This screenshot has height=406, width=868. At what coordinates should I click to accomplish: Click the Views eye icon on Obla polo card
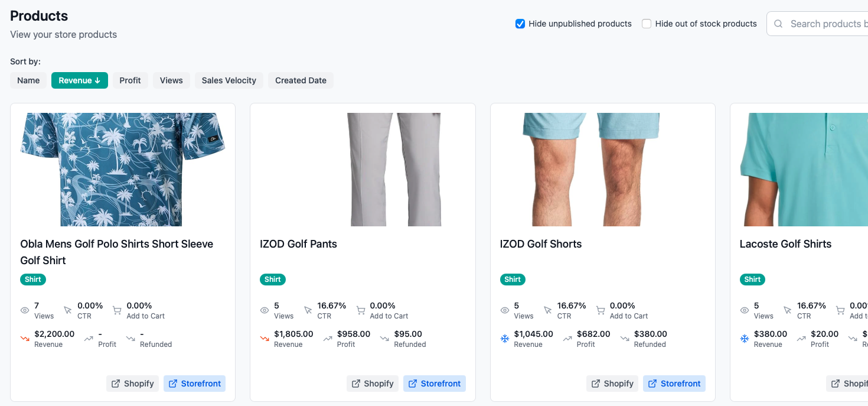24,310
